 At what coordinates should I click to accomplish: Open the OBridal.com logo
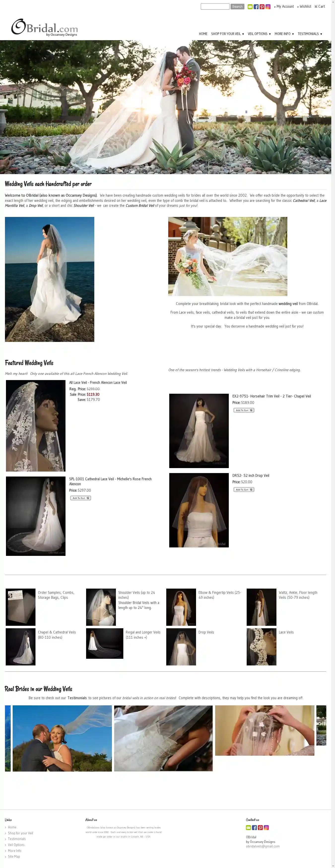click(x=44, y=27)
